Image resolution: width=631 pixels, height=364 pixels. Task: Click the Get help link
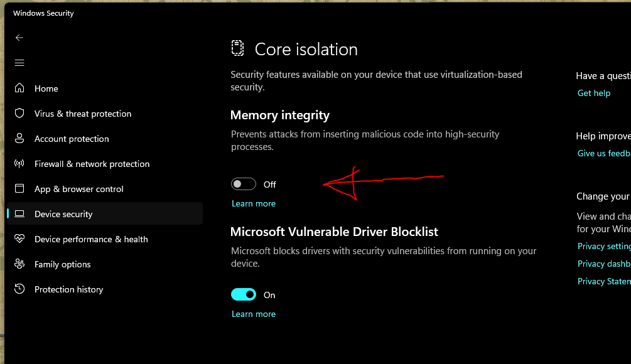(593, 94)
